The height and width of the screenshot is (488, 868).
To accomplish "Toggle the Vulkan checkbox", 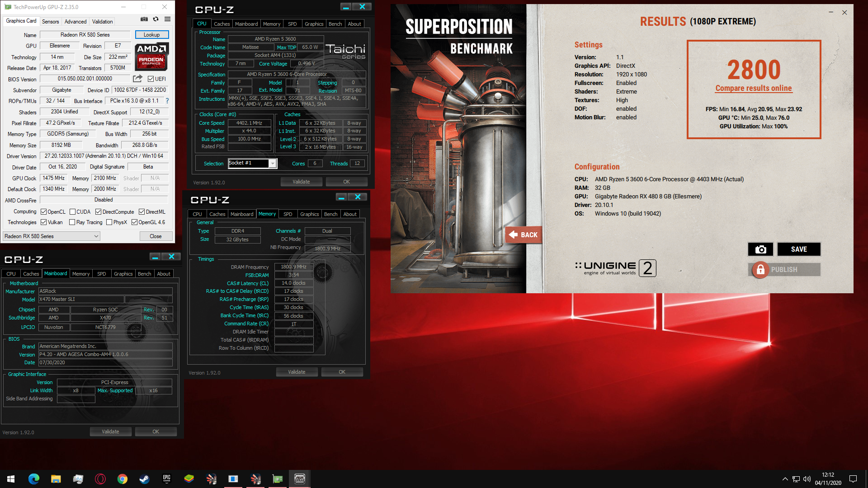I will (x=43, y=222).
